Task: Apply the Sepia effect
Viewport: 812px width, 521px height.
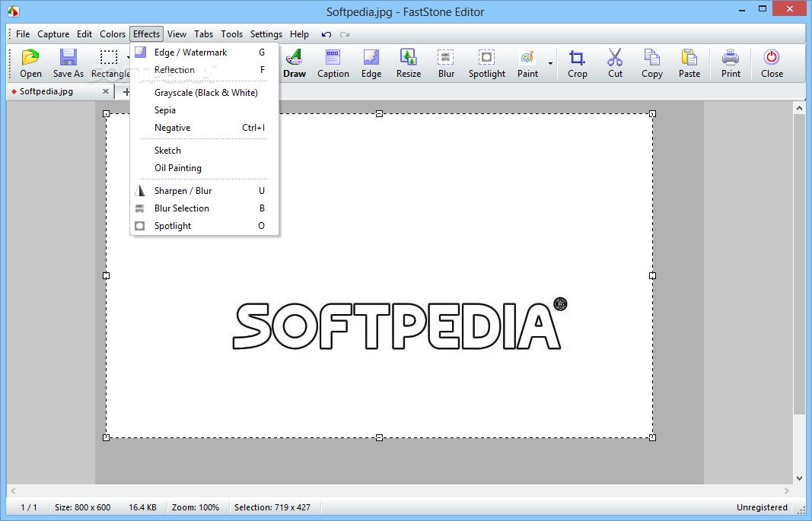Action: click(x=204, y=110)
